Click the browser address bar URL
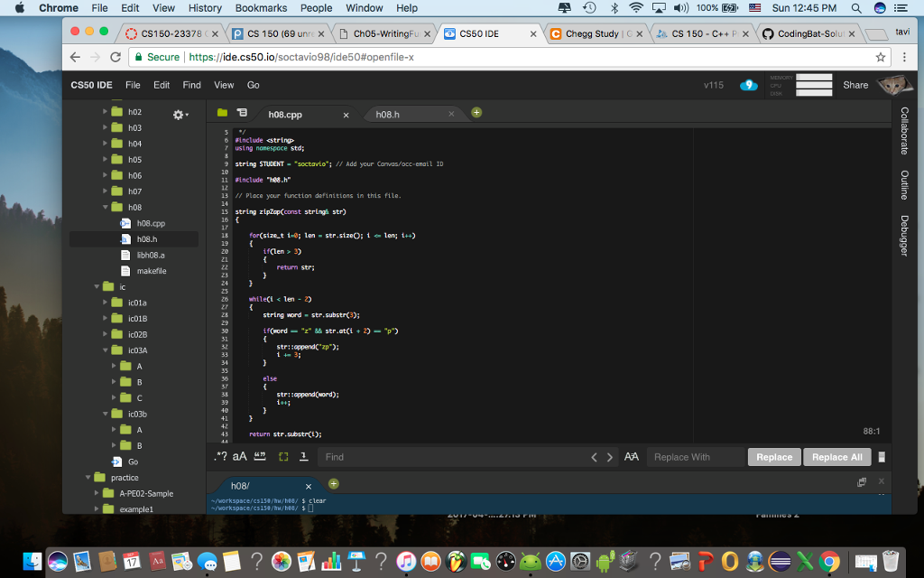 (x=301, y=57)
